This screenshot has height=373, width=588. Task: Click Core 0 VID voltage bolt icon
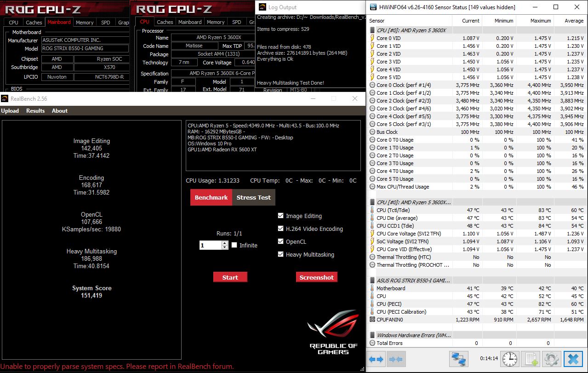tap(372, 38)
